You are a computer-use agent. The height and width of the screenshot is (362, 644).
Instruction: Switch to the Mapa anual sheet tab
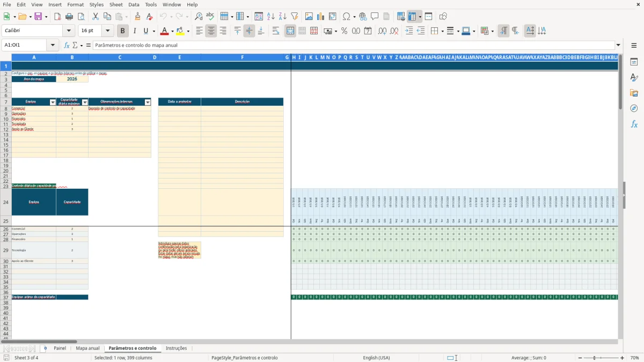[x=87, y=348]
